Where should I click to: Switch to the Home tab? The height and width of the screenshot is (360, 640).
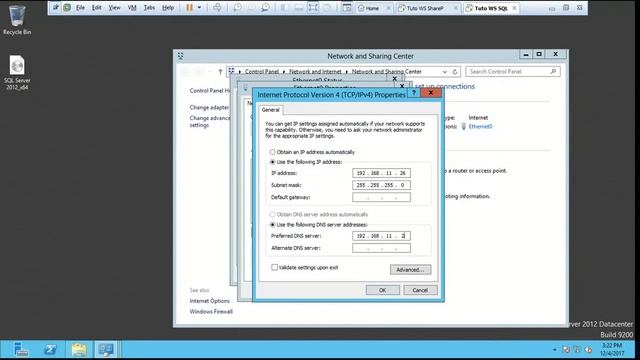pyautogui.click(x=372, y=8)
